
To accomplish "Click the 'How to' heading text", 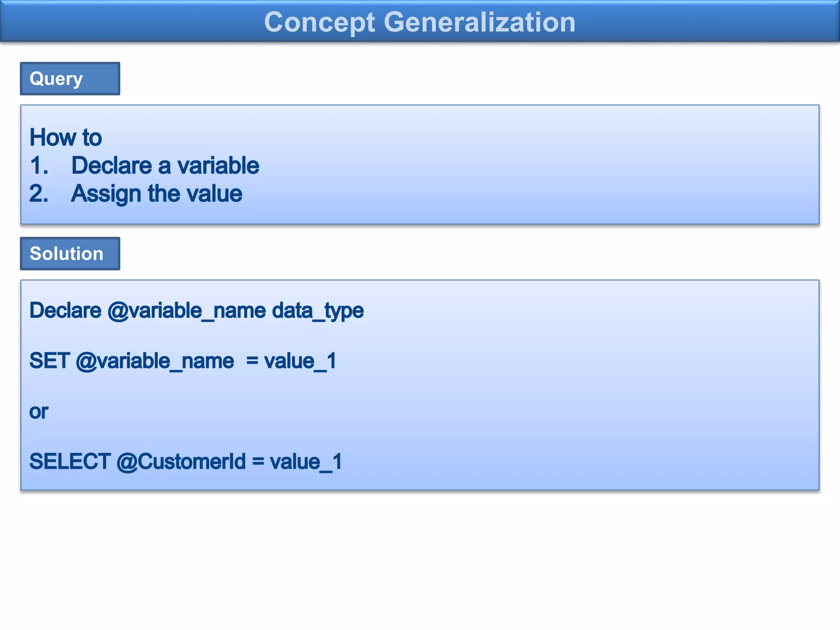I will [x=66, y=137].
